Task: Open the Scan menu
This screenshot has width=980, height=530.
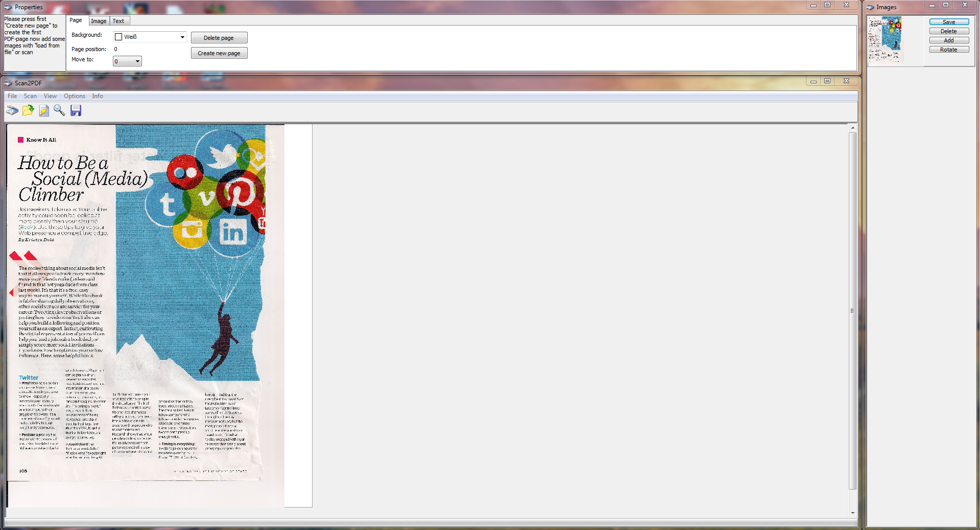Action: pyautogui.click(x=30, y=96)
